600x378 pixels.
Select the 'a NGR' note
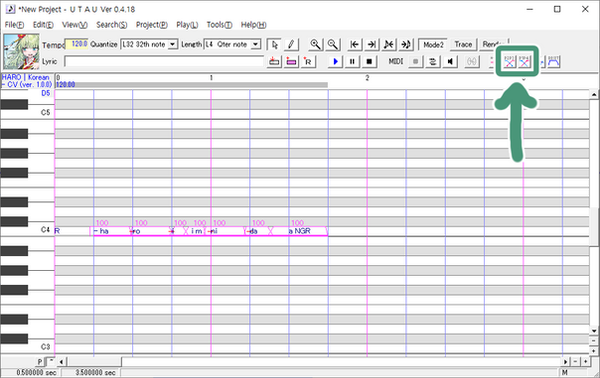click(299, 231)
